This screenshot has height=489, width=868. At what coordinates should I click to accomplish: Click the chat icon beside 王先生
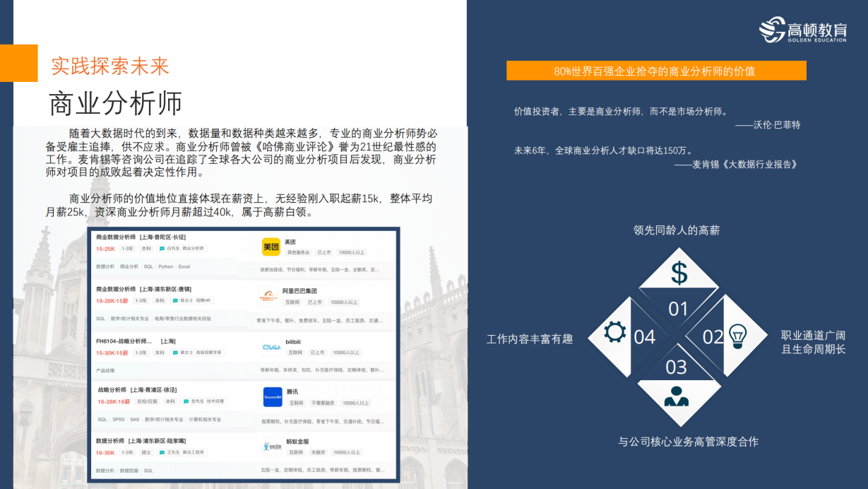pos(162,452)
